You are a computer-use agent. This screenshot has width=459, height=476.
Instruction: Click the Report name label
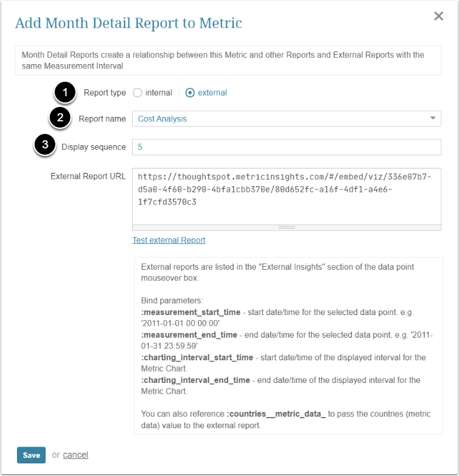[x=102, y=118]
